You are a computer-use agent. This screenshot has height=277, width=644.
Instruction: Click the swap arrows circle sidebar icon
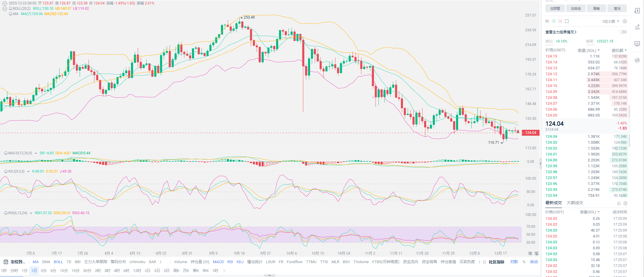click(x=637, y=60)
